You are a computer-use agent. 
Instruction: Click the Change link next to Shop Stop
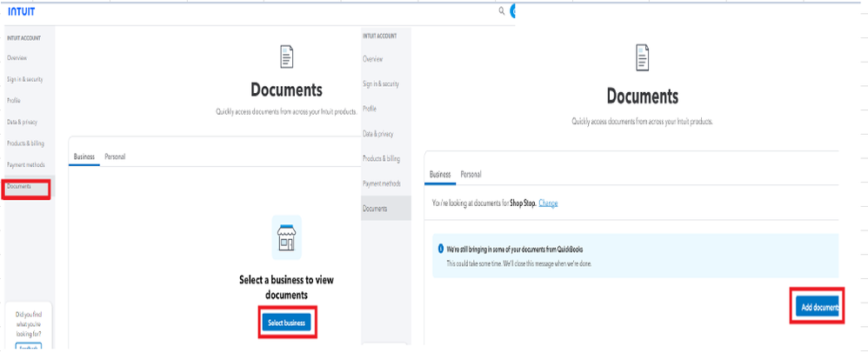coord(548,203)
